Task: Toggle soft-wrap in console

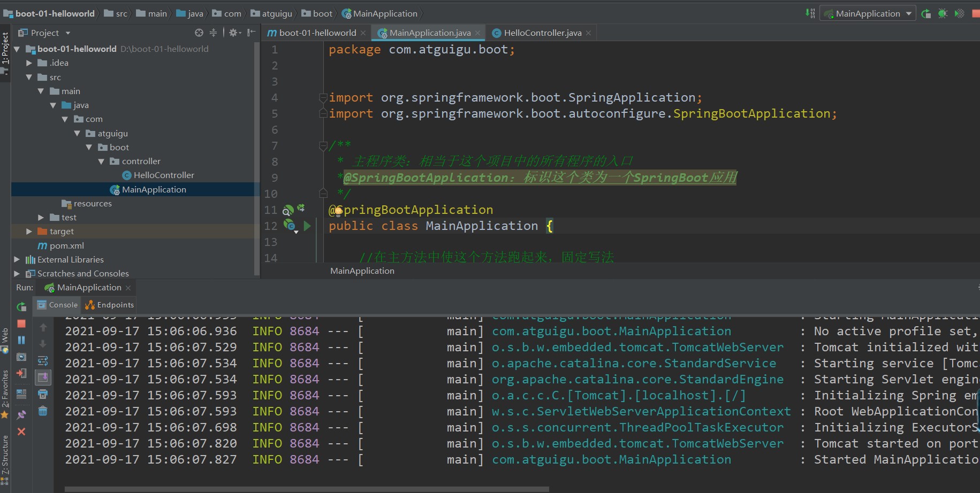Action: tap(43, 360)
